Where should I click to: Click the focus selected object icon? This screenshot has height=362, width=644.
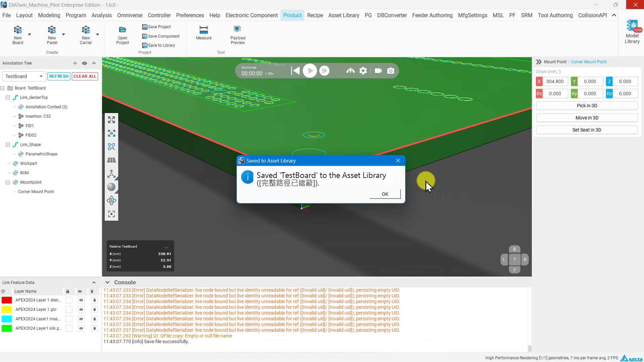pos(111,133)
